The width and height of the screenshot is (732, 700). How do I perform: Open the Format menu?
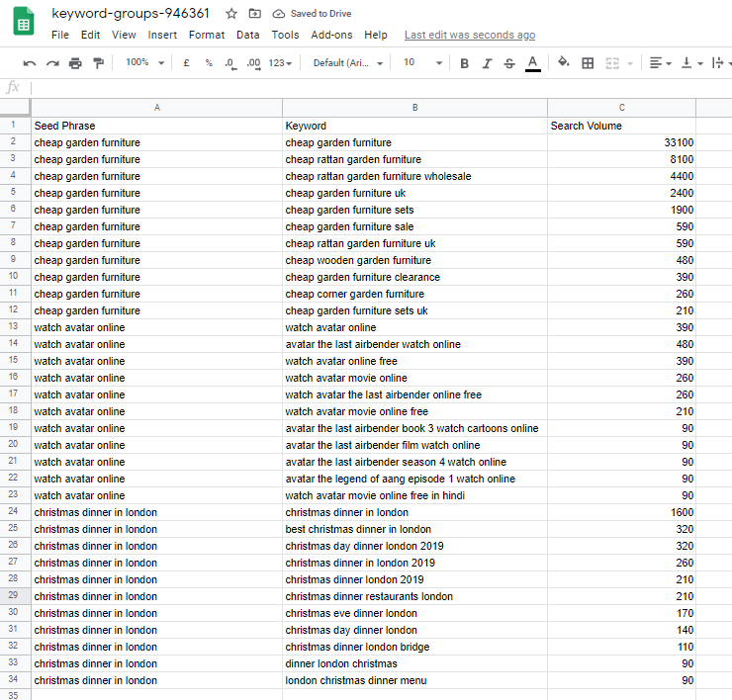pyautogui.click(x=207, y=35)
